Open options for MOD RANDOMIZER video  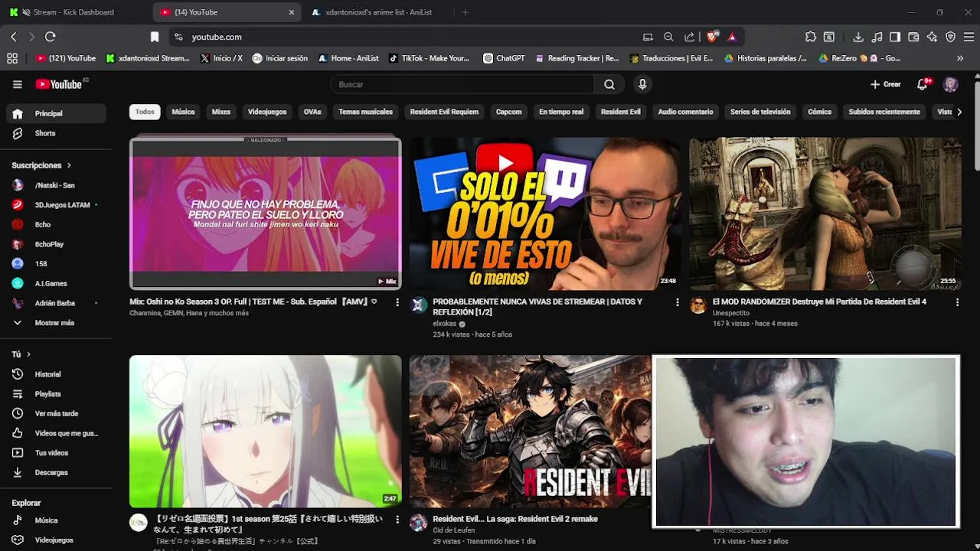(957, 302)
